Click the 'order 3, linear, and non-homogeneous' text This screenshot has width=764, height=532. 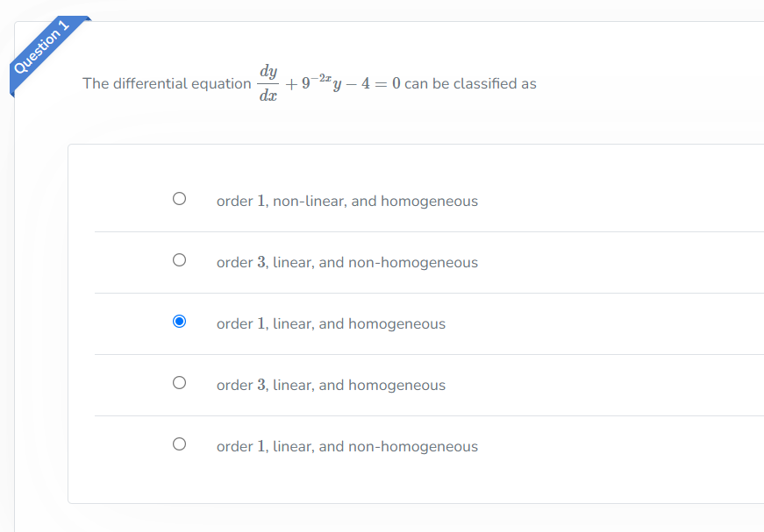pos(346,262)
